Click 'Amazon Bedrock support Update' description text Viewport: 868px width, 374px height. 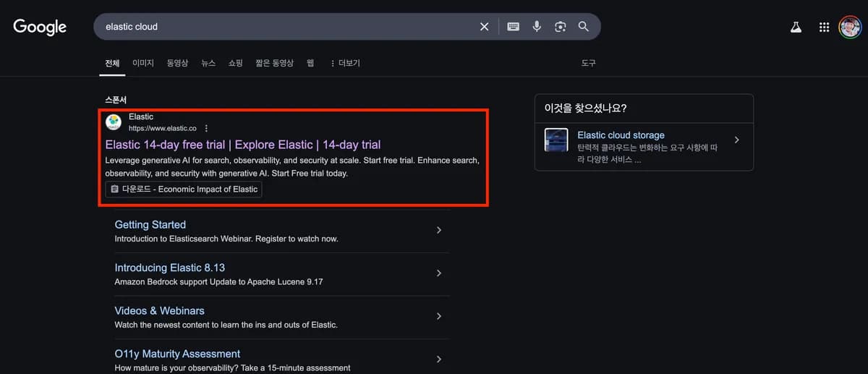tap(218, 281)
